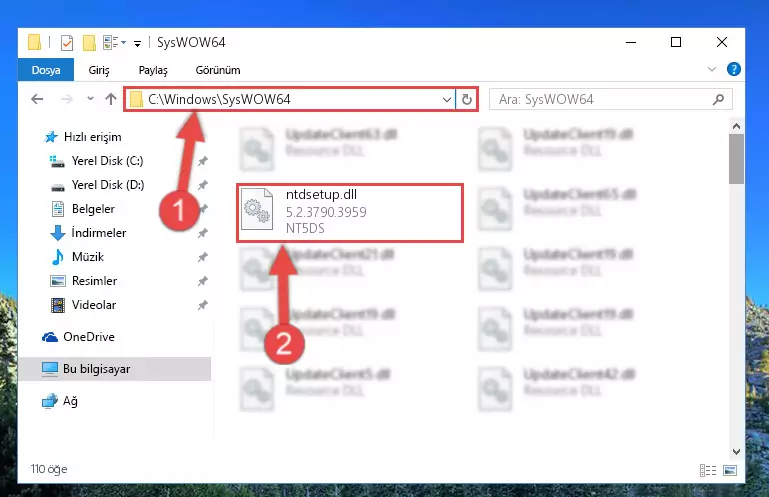Viewport: 769px width, 497px height.
Task: Click the Back navigation arrow
Action: tap(37, 100)
